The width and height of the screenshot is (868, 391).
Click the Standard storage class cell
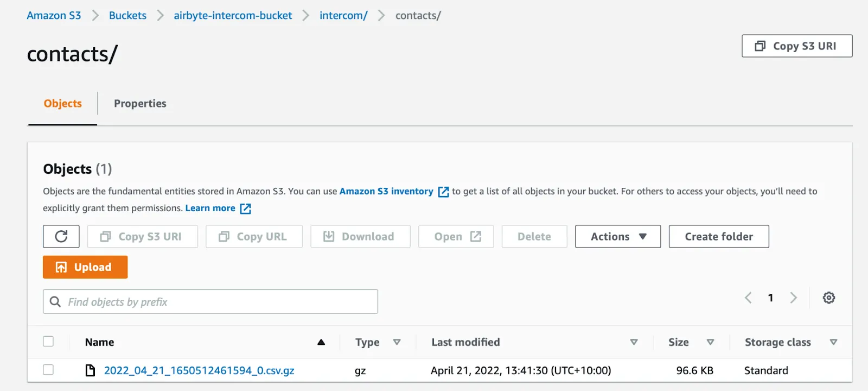[766, 370]
